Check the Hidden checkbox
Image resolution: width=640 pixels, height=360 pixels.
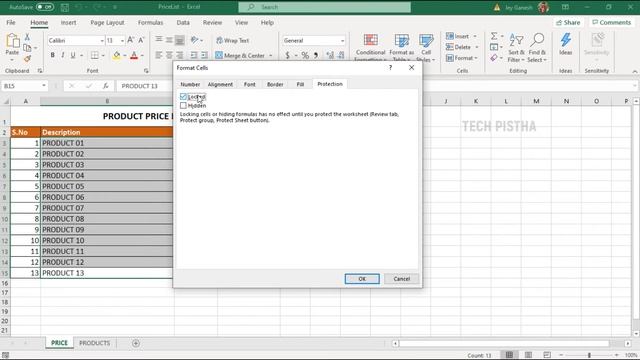pos(183,106)
